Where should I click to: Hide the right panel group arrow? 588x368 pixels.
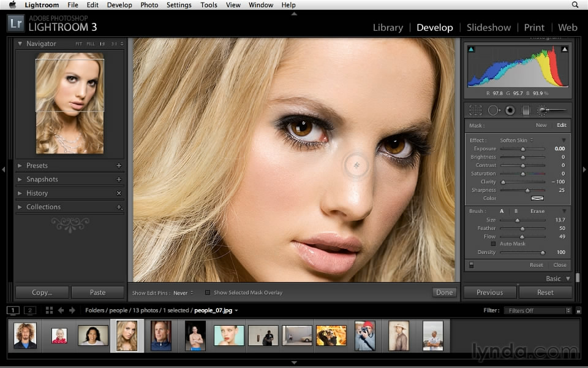584,170
